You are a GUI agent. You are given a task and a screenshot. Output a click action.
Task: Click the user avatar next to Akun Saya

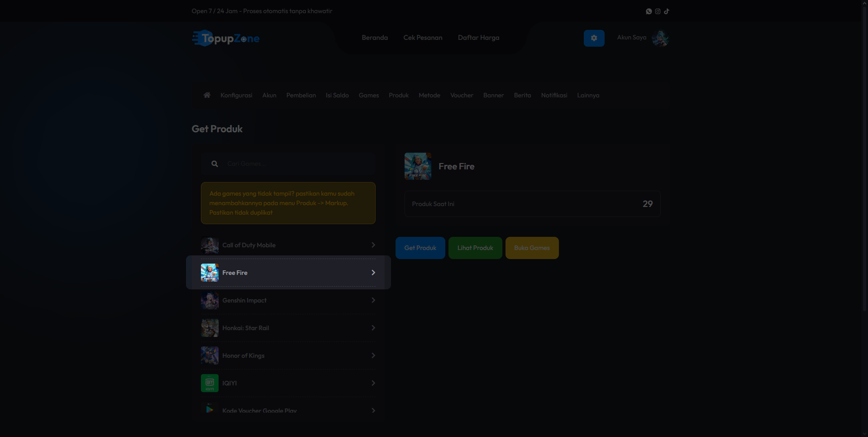click(x=660, y=38)
